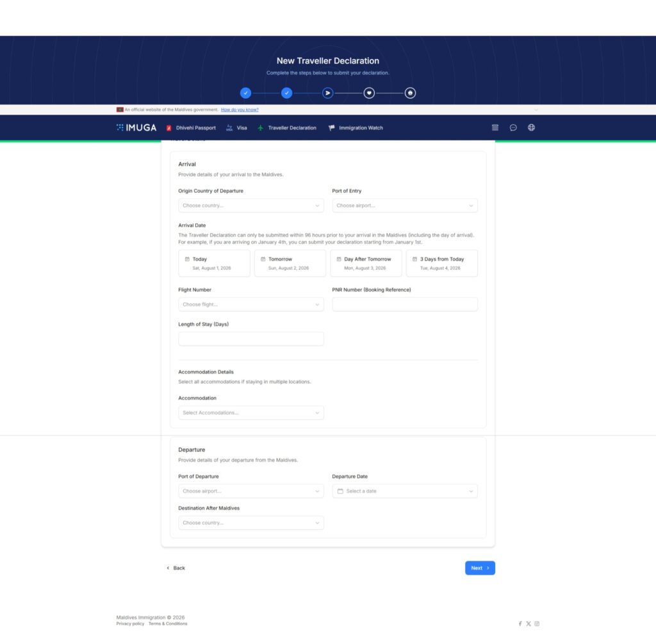Open Port of Departure airport dropdown
Screen dimensions: 656x644
(x=251, y=491)
